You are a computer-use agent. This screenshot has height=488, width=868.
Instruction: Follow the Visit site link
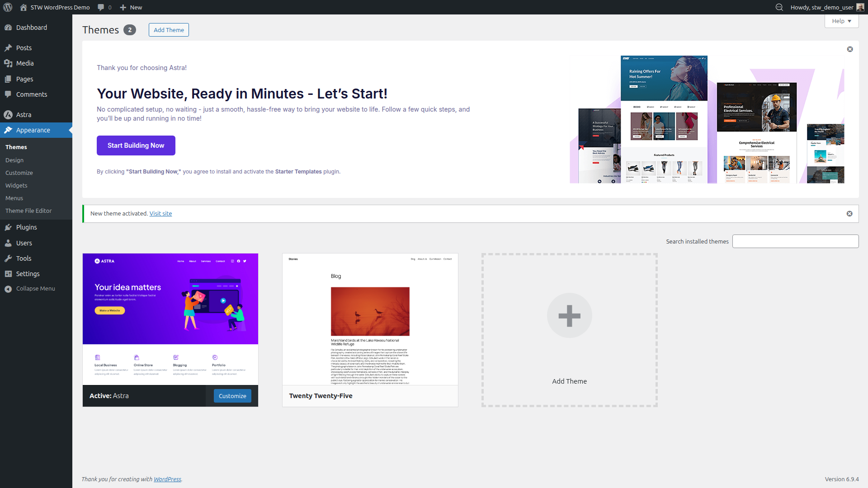point(160,213)
